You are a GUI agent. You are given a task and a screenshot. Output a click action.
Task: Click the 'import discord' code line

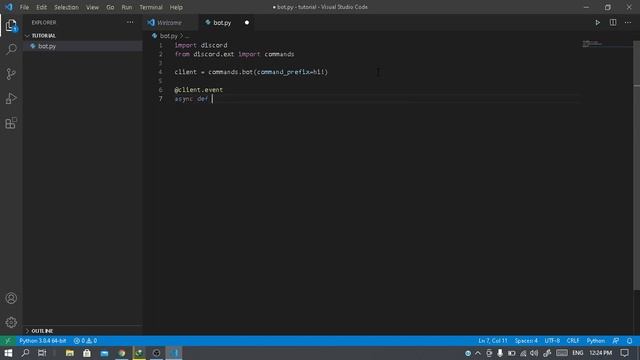[x=201, y=45]
